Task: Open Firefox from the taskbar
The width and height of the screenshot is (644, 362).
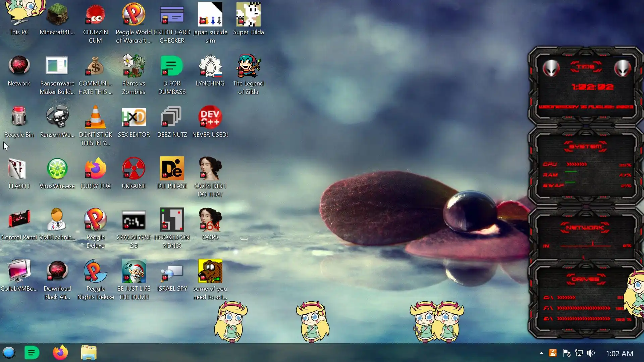Action: [x=60, y=353]
